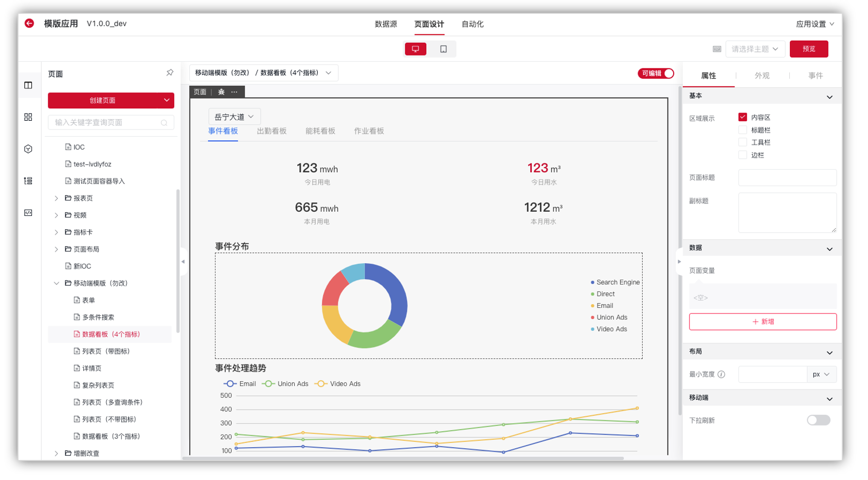
Task: Open the 岳宁大道 dropdown
Action: tap(234, 117)
